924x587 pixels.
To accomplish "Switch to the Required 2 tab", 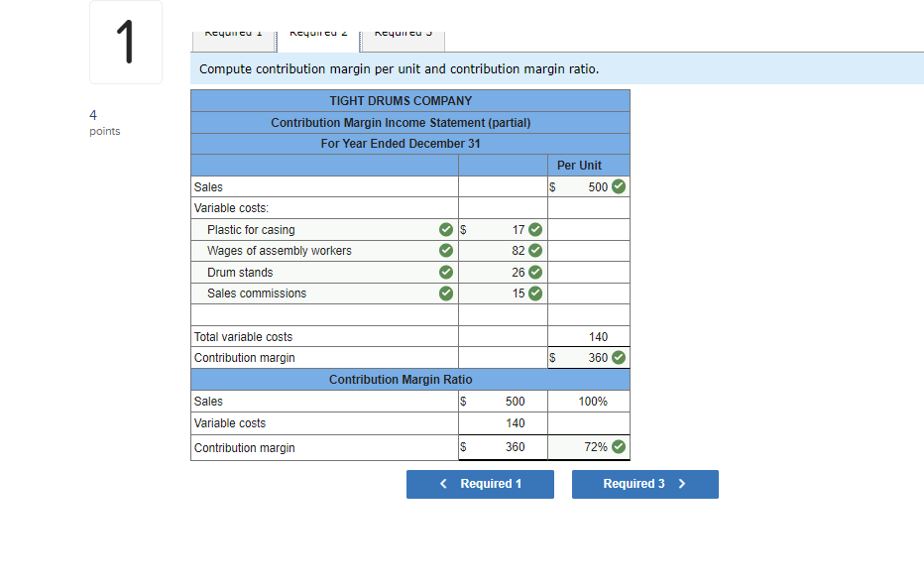I will tap(318, 41).
